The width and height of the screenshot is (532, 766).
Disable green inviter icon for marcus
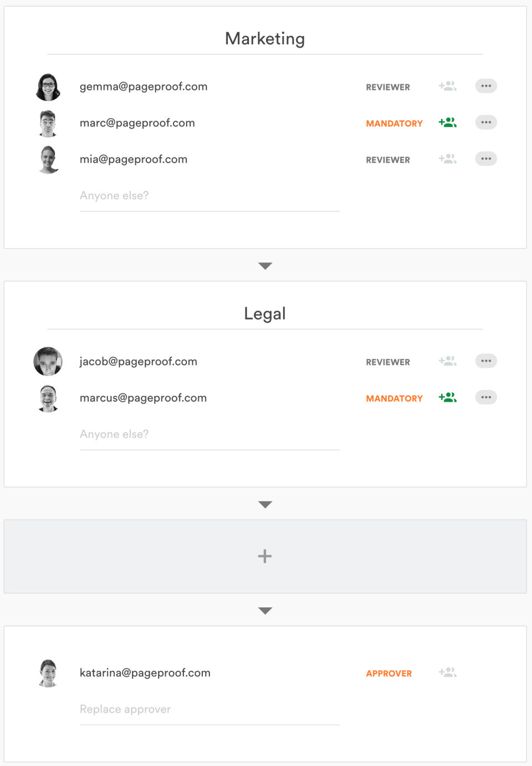click(448, 398)
